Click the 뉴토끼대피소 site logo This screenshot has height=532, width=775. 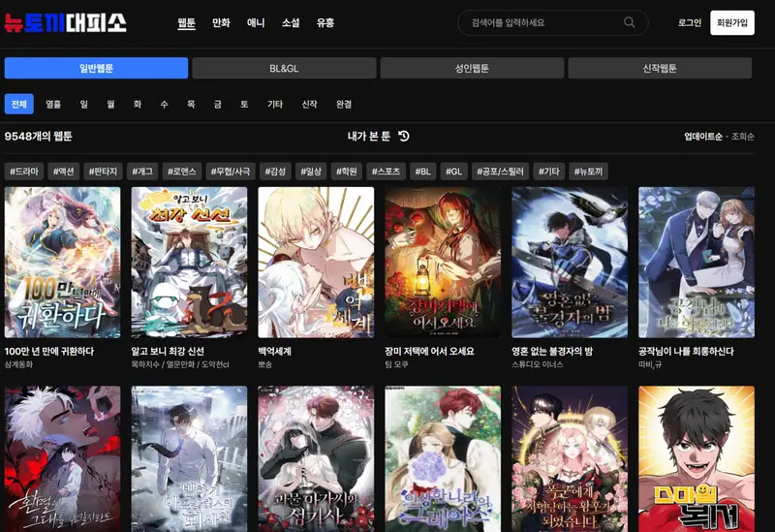65,22
